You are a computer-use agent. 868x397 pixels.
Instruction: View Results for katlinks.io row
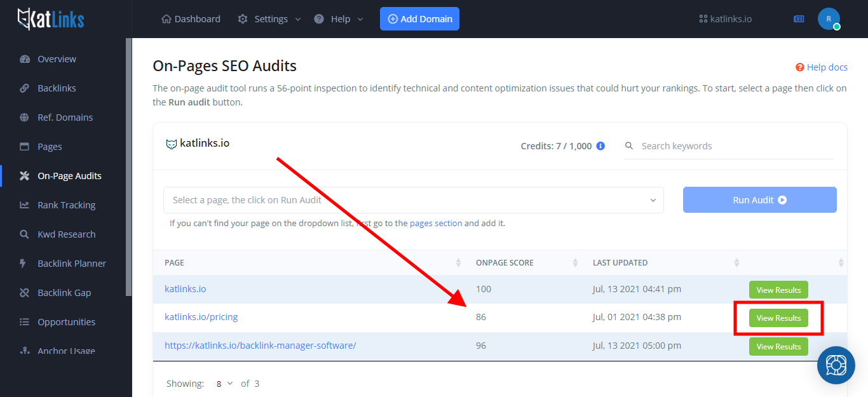click(778, 290)
